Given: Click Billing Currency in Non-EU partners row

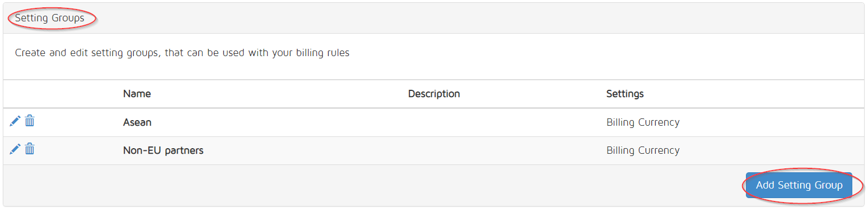Looking at the screenshot, I should point(643,150).
